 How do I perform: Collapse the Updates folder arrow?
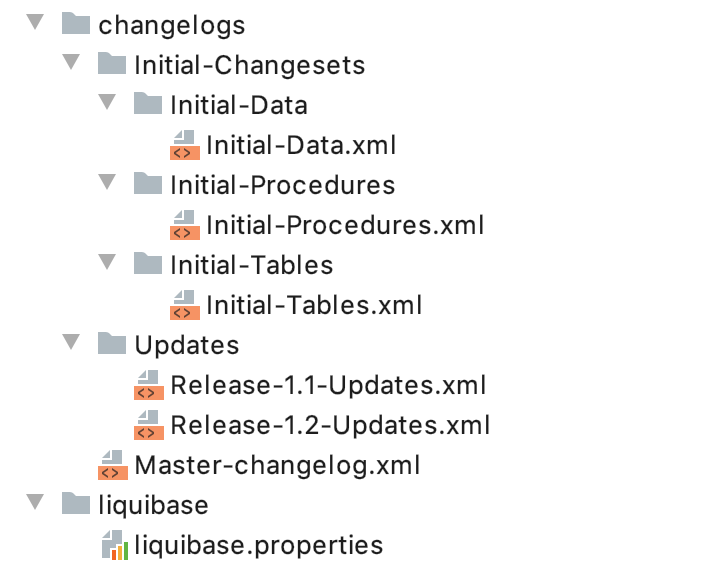pyautogui.click(x=71, y=342)
